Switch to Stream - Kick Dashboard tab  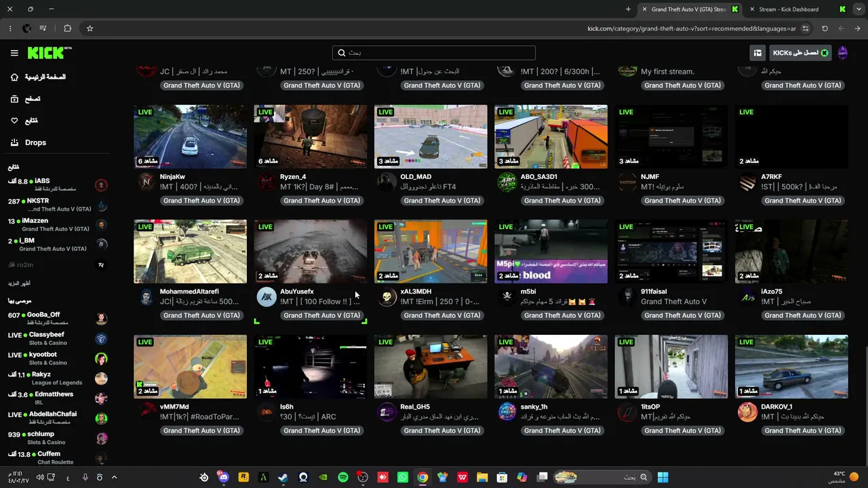click(797, 9)
